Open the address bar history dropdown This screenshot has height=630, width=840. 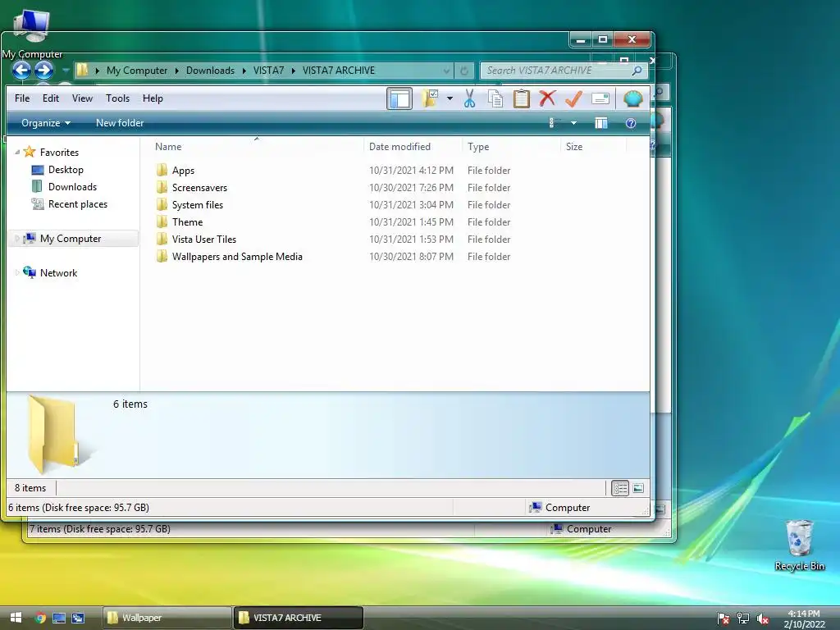click(446, 71)
